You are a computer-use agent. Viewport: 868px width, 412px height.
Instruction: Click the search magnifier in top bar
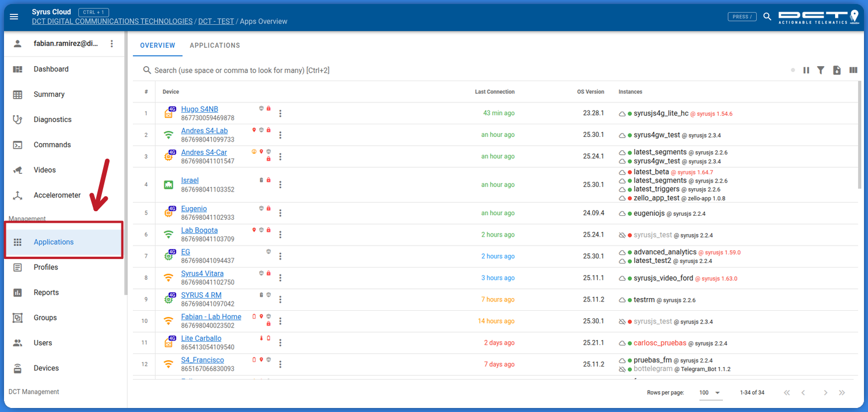[767, 17]
